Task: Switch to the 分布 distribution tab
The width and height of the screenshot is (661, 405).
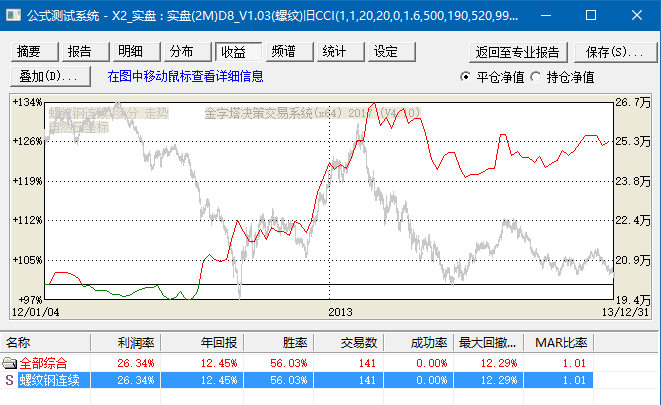Action: 188,52
